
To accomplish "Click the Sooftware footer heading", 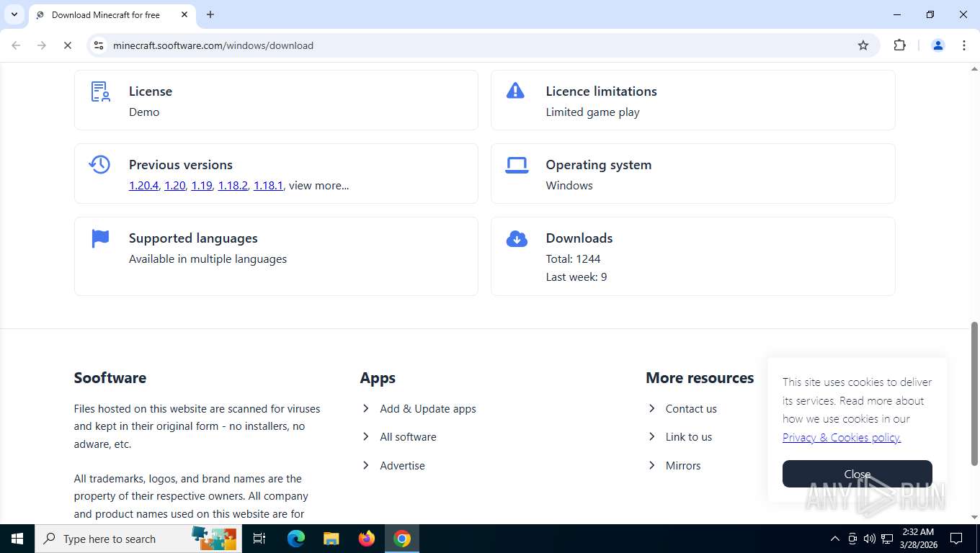I will pyautogui.click(x=110, y=377).
